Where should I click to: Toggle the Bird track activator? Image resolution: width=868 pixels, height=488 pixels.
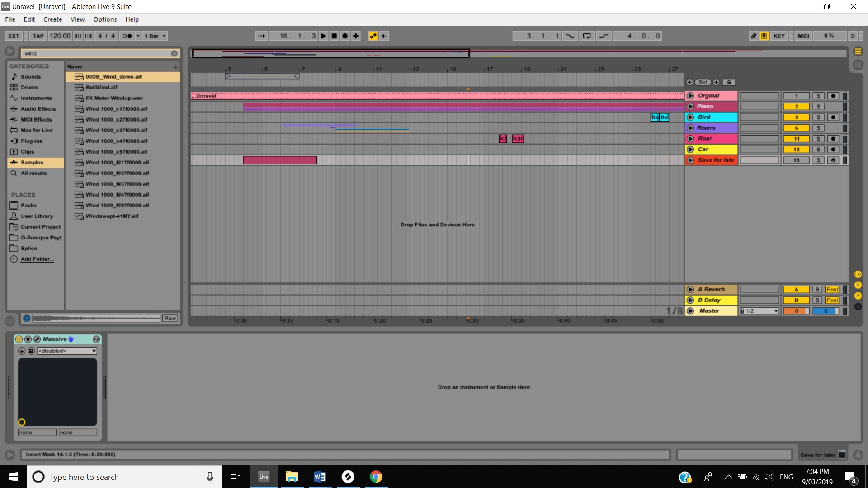[x=796, y=117]
